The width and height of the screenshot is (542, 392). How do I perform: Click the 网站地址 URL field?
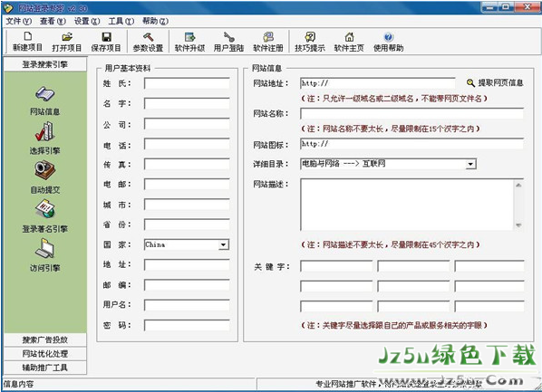[377, 83]
